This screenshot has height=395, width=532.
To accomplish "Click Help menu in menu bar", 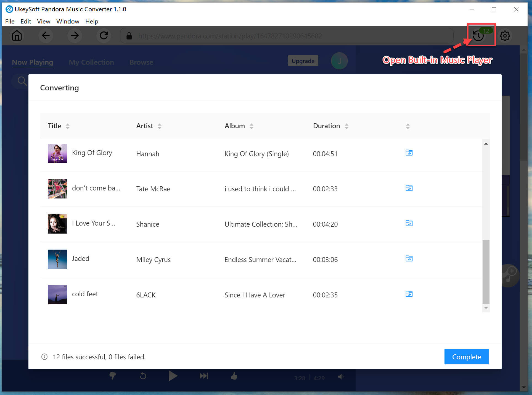I will tap(92, 22).
